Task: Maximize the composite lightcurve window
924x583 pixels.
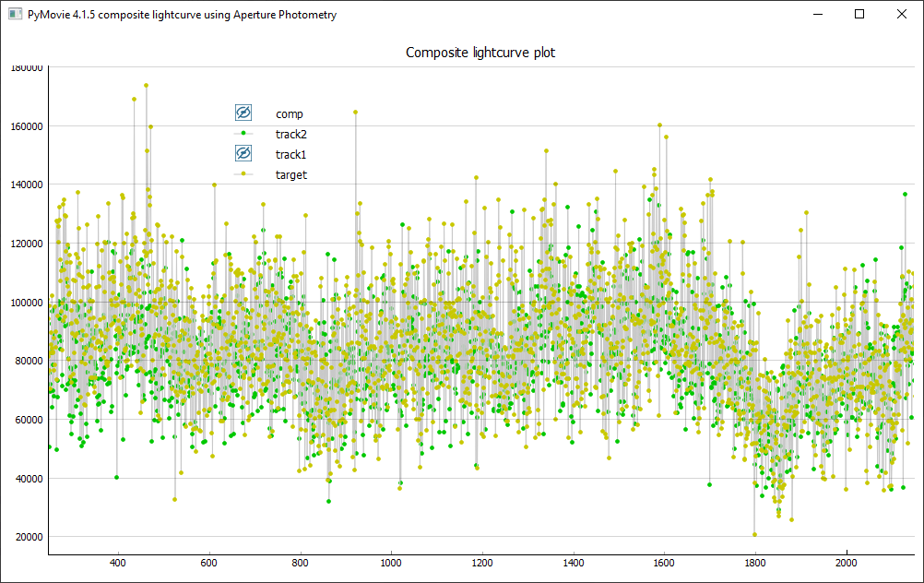Action: (x=859, y=15)
